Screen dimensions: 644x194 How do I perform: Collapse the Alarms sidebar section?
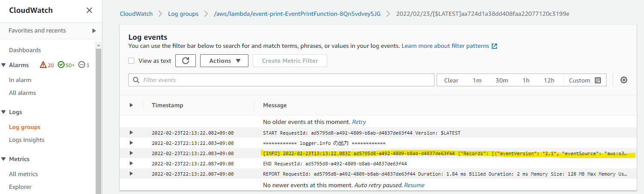tap(4, 65)
